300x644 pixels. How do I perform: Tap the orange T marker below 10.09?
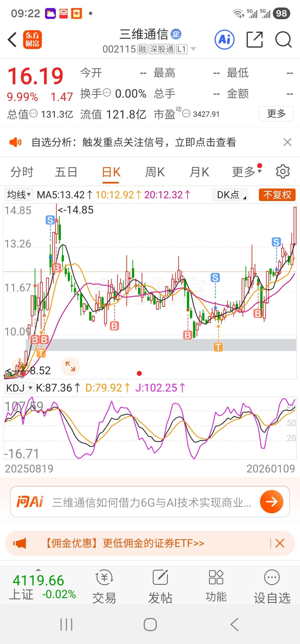tap(41, 353)
